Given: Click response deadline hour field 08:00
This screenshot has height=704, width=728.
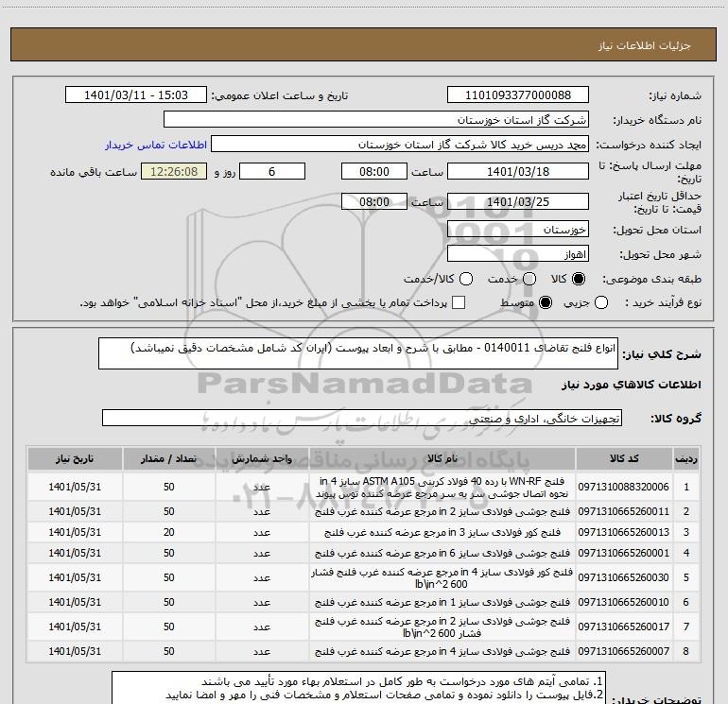Looking at the screenshot, I should tap(374, 172).
